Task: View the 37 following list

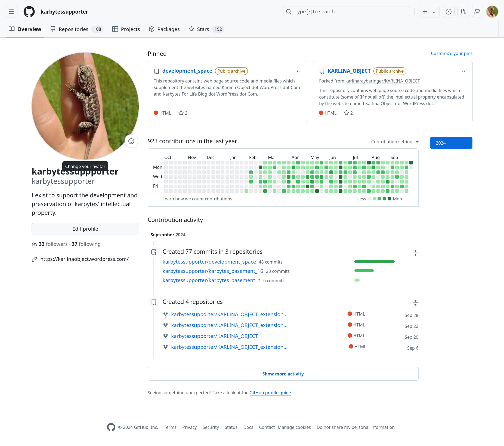Action: [86, 244]
